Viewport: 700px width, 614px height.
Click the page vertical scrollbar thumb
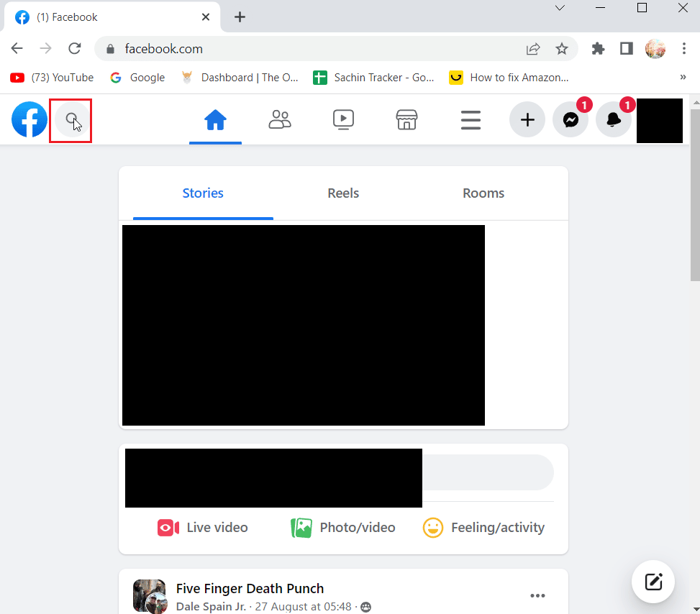(x=695, y=195)
